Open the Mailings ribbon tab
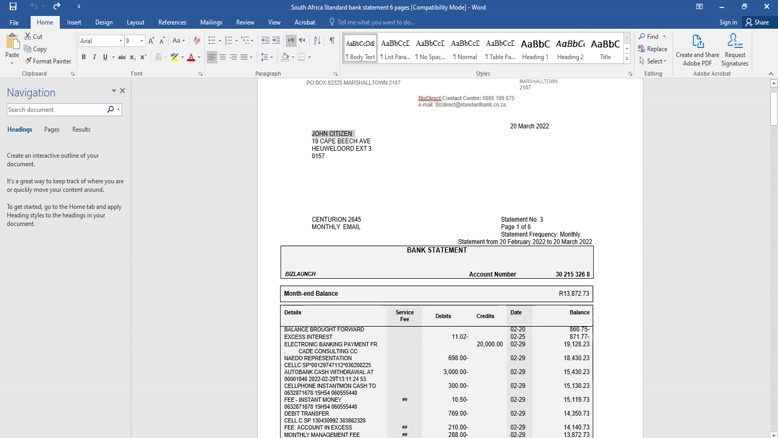The height and width of the screenshot is (438, 778). pyautogui.click(x=211, y=22)
